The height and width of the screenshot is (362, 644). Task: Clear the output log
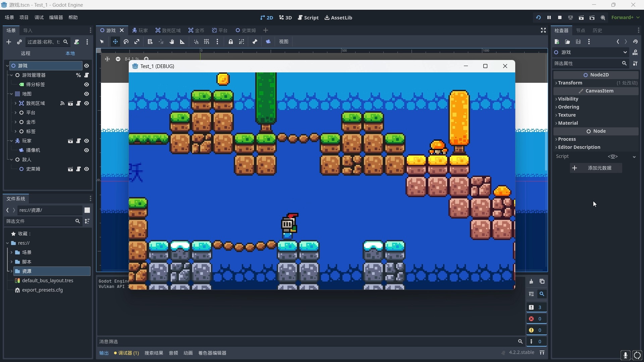click(x=531, y=282)
